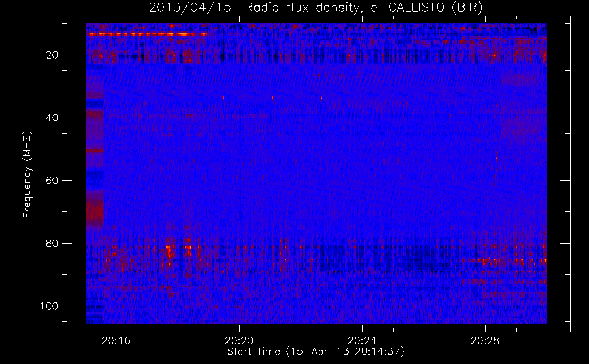Click the 20:20 time tick label
The height and width of the screenshot is (364, 589).
pyautogui.click(x=239, y=341)
